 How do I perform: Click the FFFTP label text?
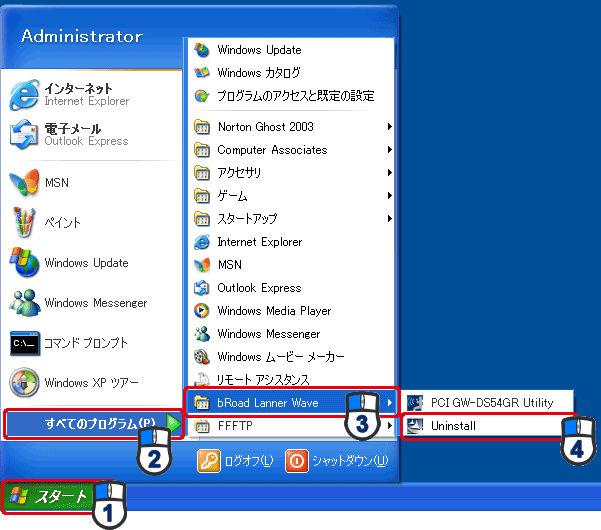(x=235, y=426)
